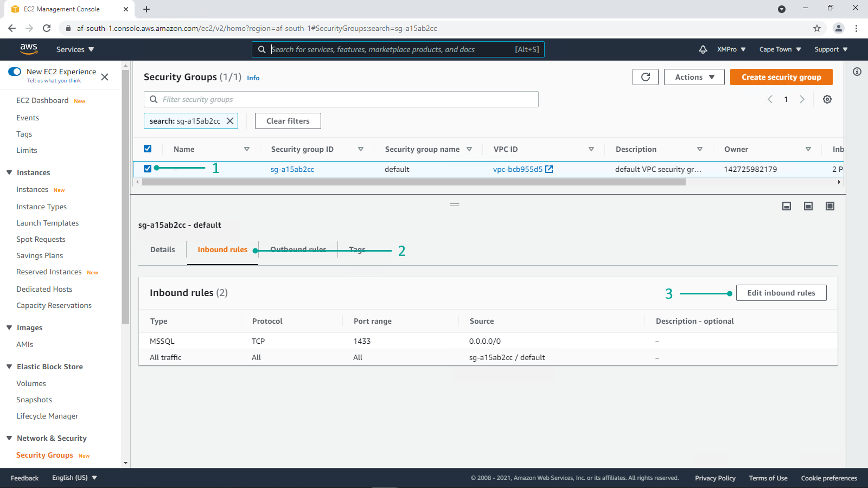Open the Chrome three-dot menu
This screenshot has width=868, height=488.
[x=856, y=28]
